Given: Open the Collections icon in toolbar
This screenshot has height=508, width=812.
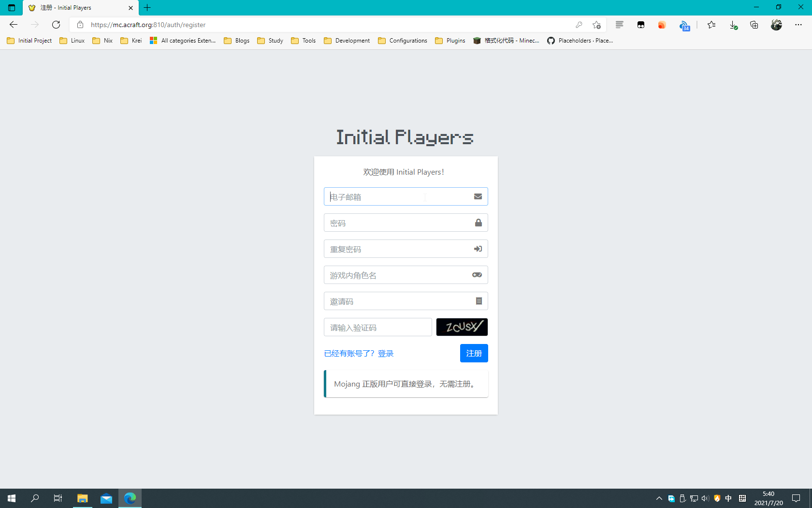Looking at the screenshot, I should pyautogui.click(x=754, y=25).
